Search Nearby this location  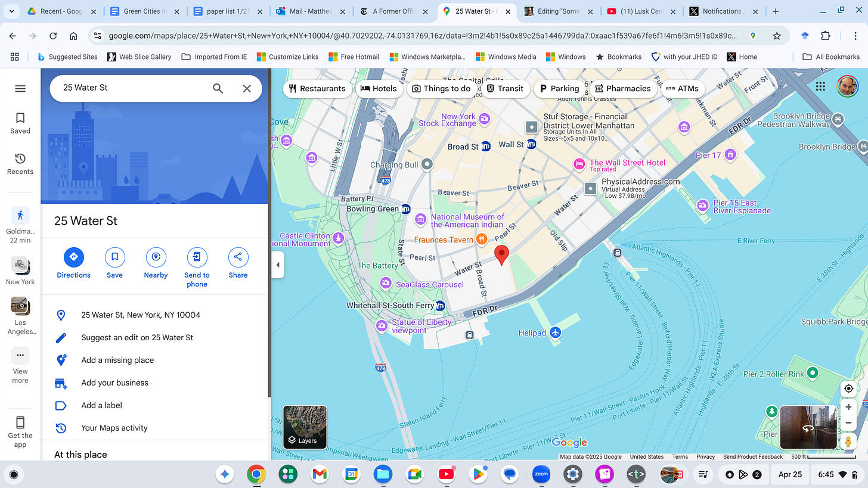pos(156,263)
